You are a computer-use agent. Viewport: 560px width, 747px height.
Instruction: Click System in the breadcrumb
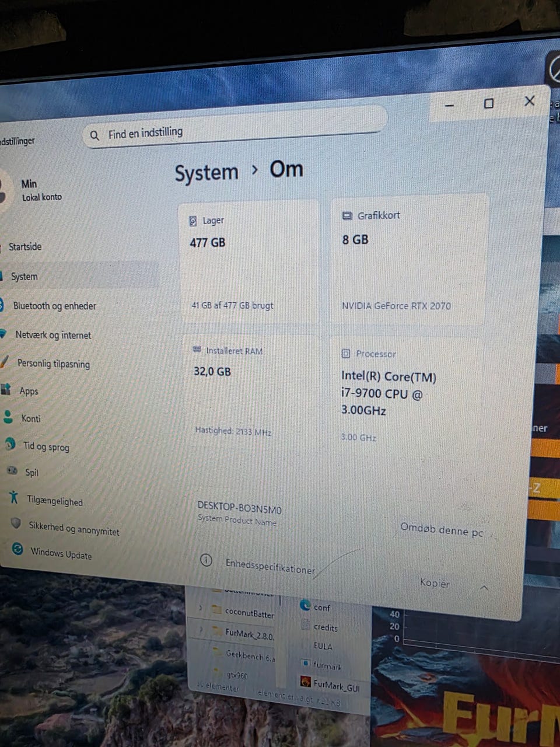pos(206,173)
